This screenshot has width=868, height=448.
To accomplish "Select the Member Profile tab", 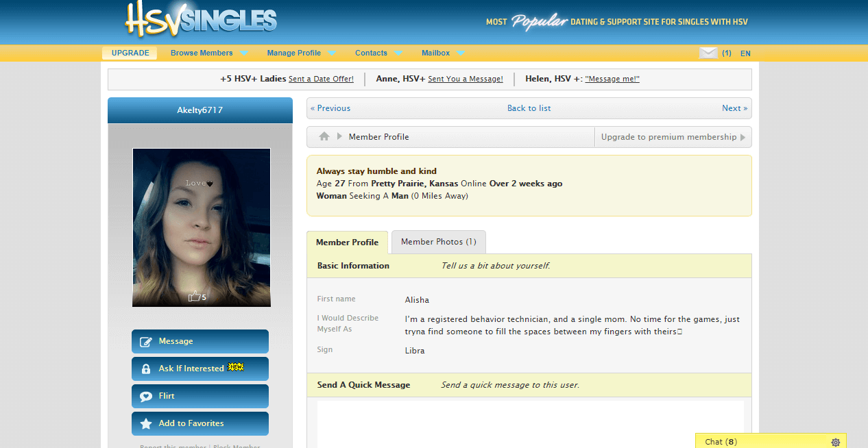I will point(347,242).
